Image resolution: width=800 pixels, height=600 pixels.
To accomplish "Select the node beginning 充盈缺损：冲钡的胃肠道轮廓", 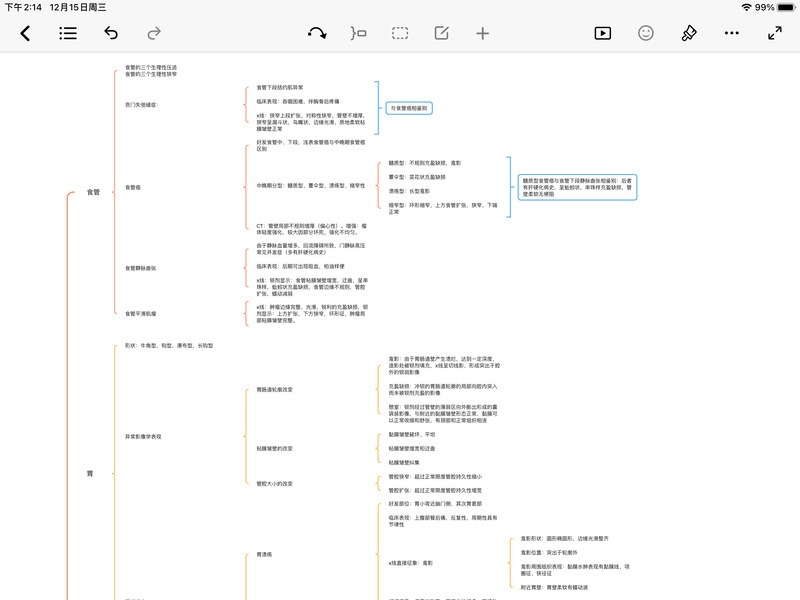I will 443,390.
